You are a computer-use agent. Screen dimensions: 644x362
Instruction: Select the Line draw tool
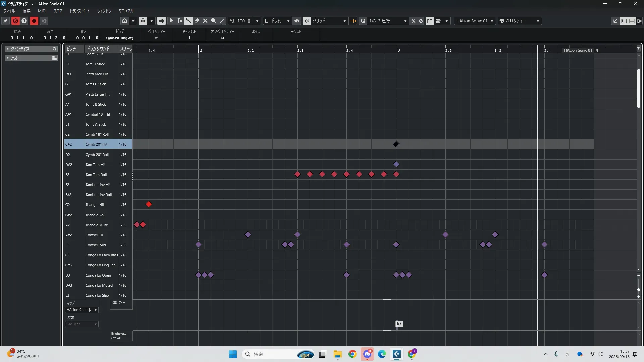coord(222,21)
